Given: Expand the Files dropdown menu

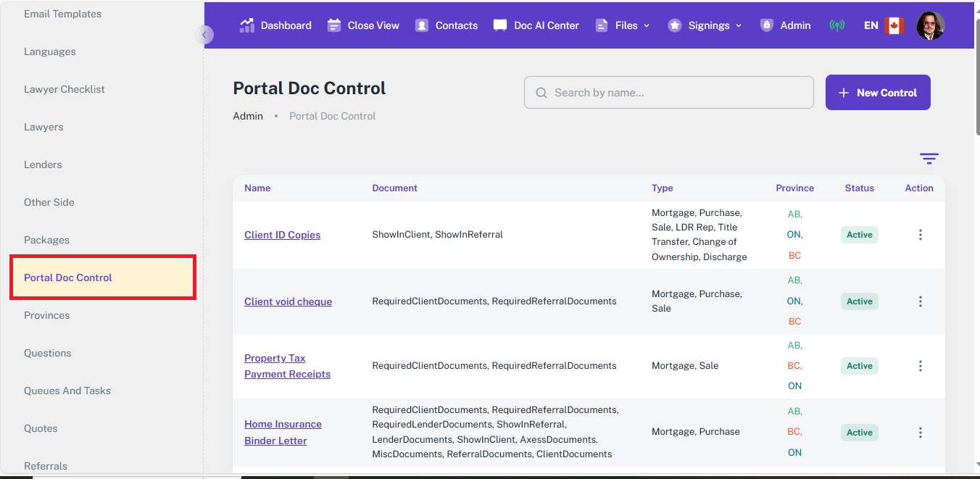Looking at the screenshot, I should coord(623,25).
